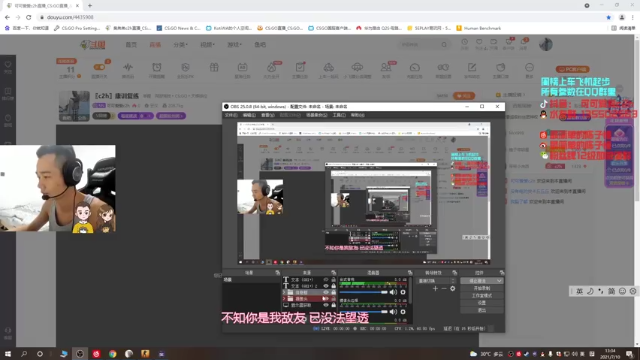640x360 pixels.
Task: Select the display capture source row
Action: pyautogui.click(x=309, y=305)
